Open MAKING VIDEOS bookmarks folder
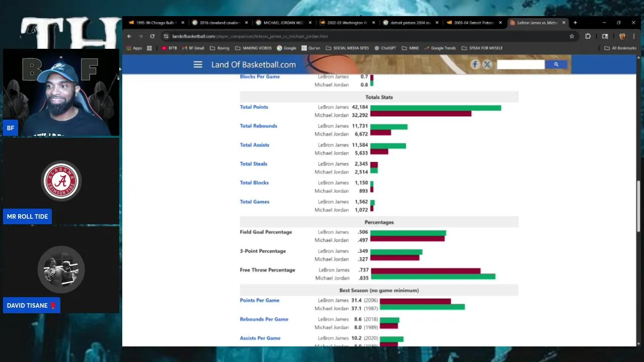 [253, 48]
